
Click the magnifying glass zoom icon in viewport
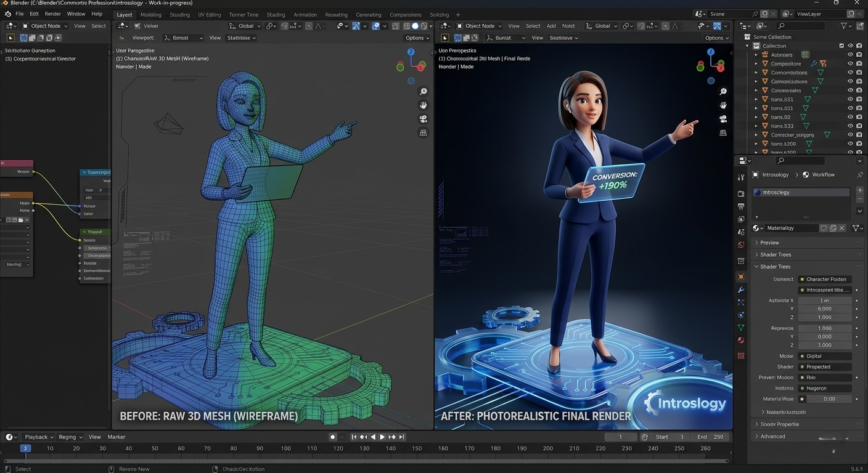(423, 91)
